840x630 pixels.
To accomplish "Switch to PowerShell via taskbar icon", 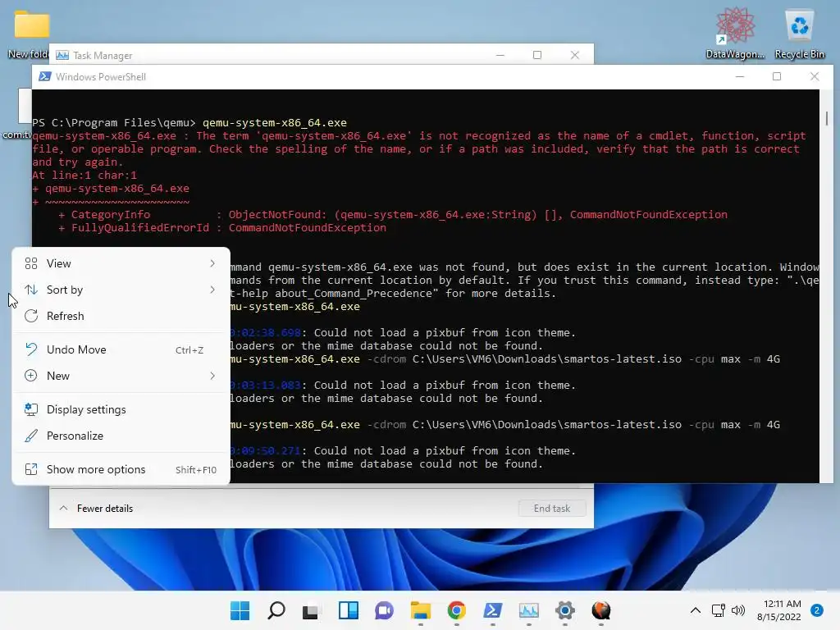I will pyautogui.click(x=492, y=610).
